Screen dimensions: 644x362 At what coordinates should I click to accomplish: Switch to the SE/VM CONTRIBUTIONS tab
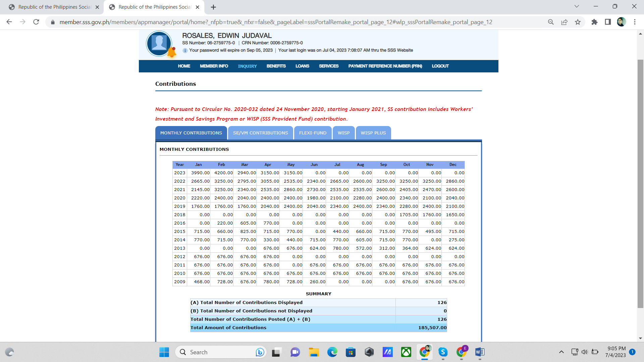[x=260, y=133]
